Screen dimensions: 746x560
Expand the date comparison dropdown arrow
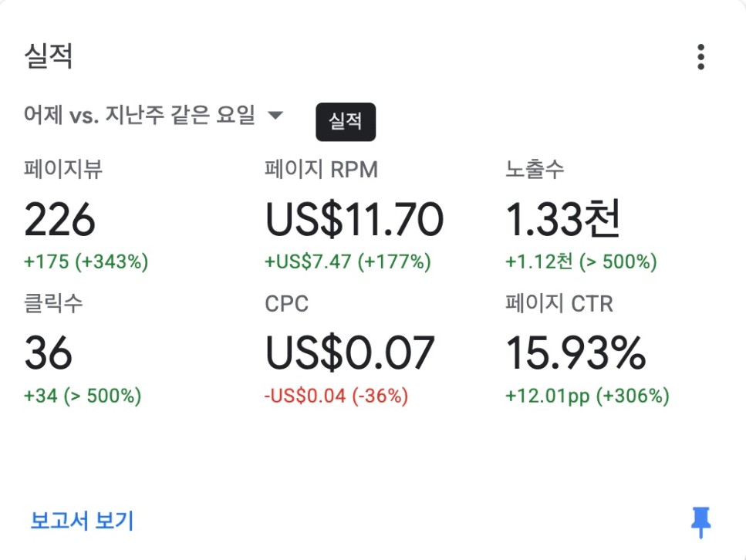275,116
